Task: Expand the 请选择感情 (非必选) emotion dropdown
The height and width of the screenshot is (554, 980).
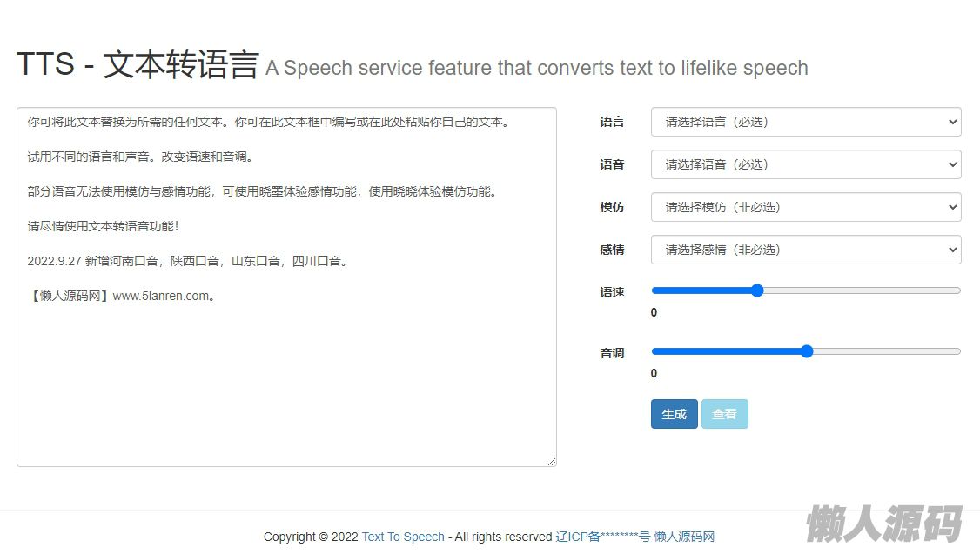Action: click(805, 250)
